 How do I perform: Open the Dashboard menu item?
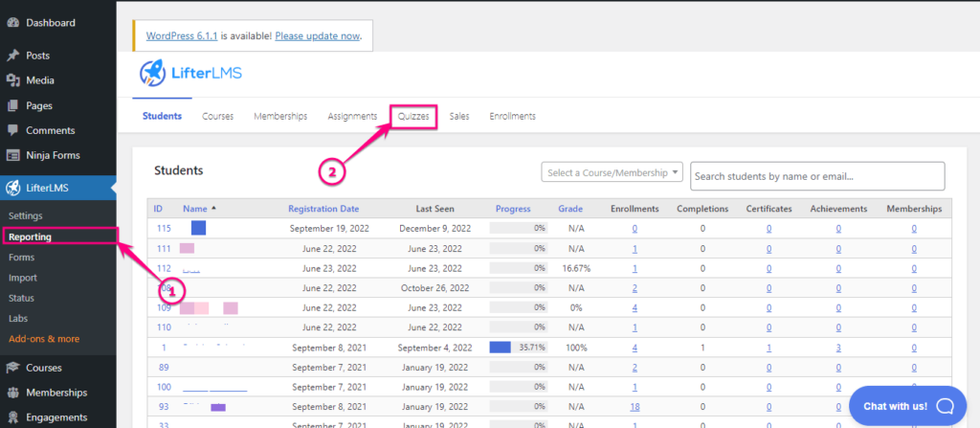[51, 23]
